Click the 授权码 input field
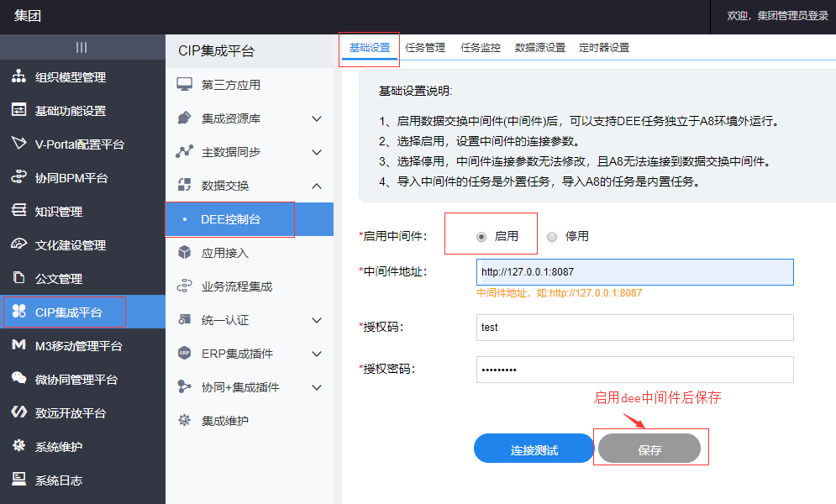 (x=634, y=327)
